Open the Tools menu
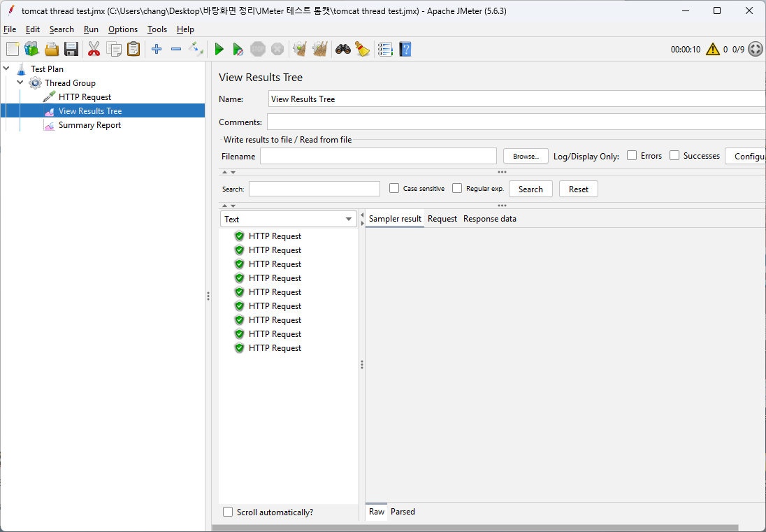 [157, 29]
